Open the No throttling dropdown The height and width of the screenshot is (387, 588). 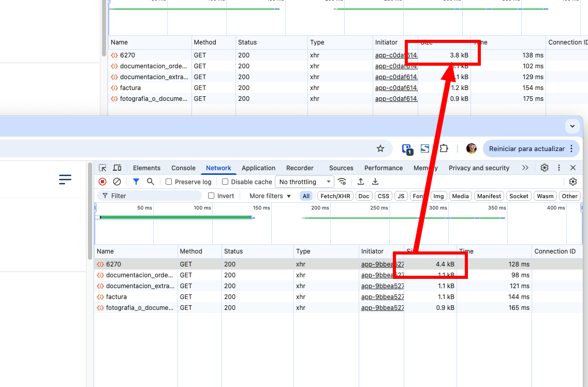coord(304,182)
